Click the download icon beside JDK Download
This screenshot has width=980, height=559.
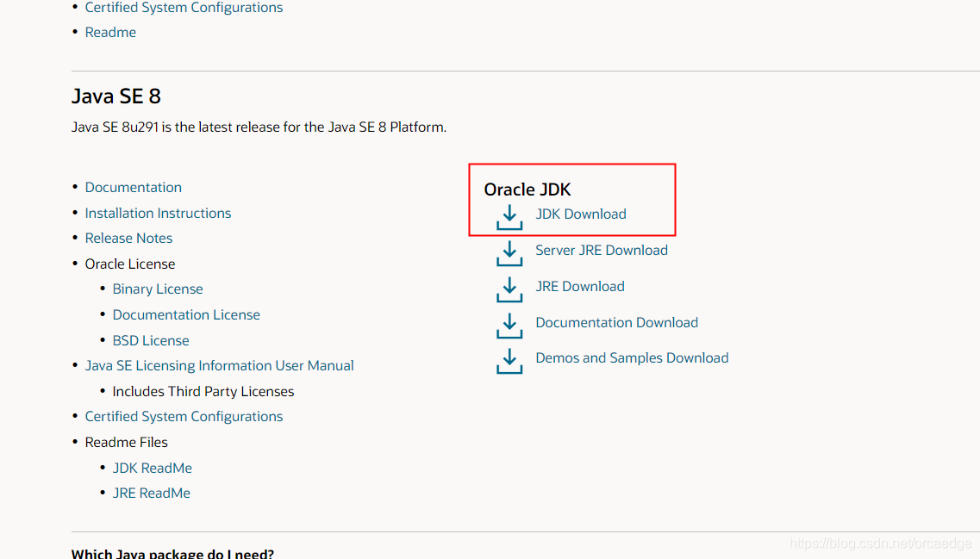[x=509, y=217]
